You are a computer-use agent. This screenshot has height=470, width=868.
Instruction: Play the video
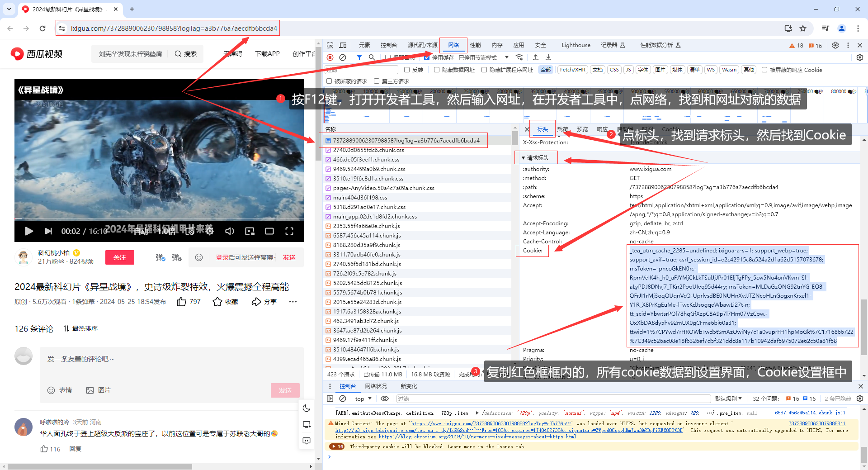click(x=28, y=231)
